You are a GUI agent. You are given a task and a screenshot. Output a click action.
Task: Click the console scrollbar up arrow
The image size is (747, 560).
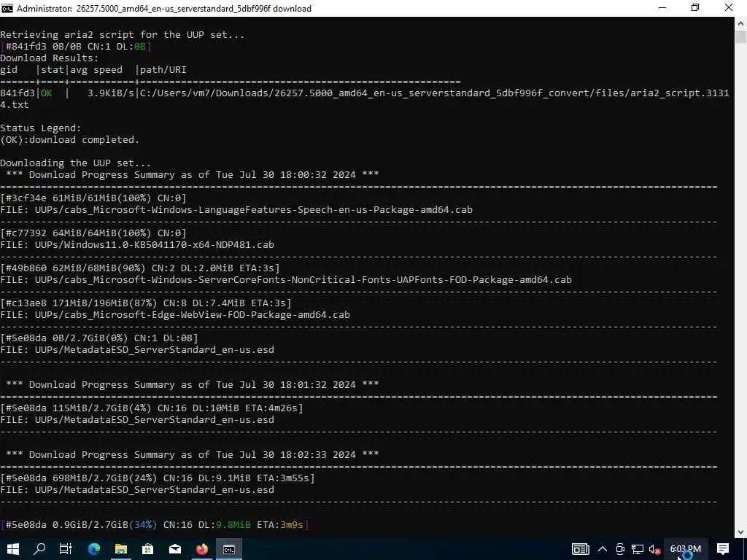741,23
